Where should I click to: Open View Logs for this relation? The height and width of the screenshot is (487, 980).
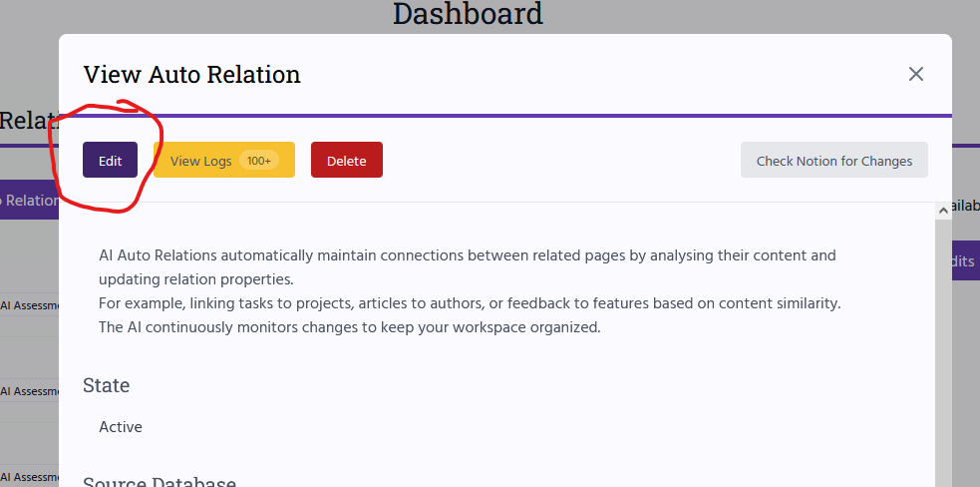pyautogui.click(x=223, y=161)
